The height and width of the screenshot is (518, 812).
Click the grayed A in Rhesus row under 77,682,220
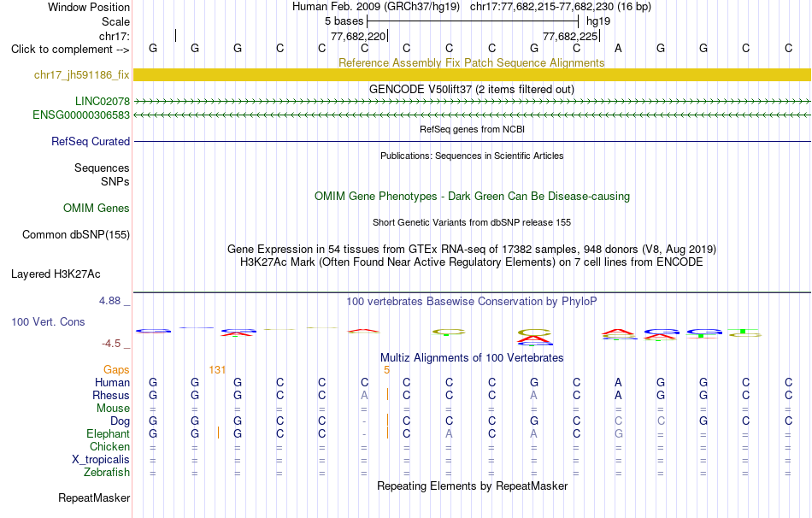click(365, 395)
